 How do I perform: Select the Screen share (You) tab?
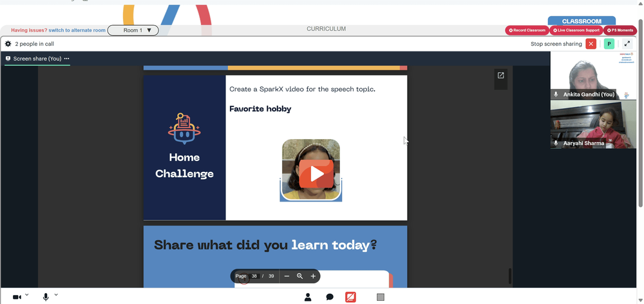(37, 59)
